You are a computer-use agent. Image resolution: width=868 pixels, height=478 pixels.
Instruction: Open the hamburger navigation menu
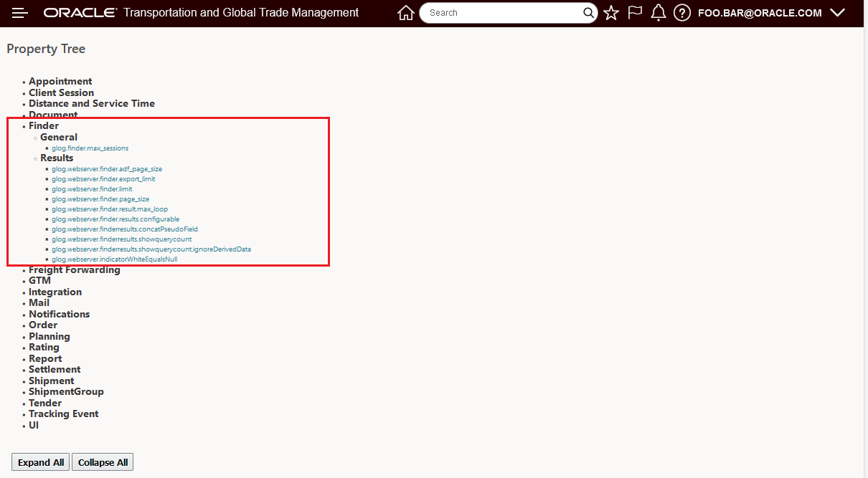(20, 13)
